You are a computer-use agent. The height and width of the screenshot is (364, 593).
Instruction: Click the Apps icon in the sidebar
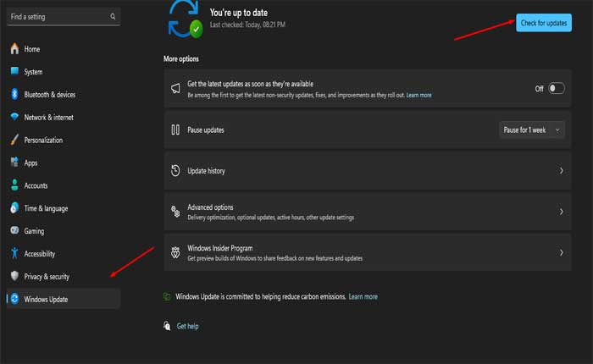coord(14,163)
